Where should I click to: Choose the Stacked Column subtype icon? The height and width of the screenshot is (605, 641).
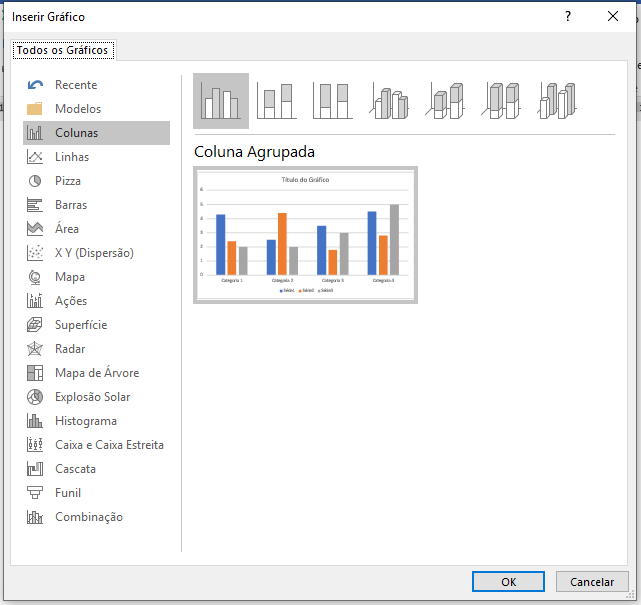(277, 101)
